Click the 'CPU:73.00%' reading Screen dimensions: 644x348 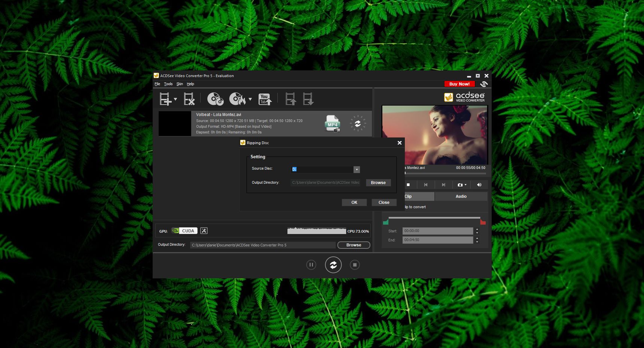click(358, 231)
